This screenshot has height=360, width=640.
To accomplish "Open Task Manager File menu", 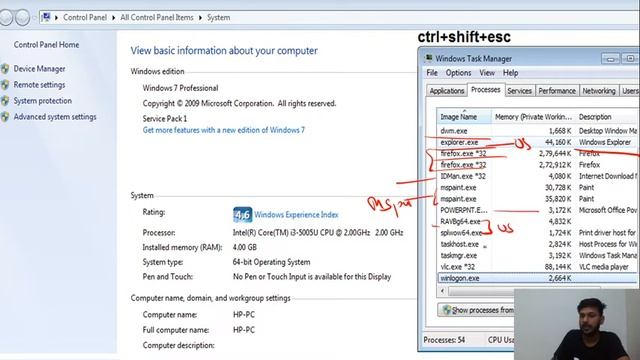I will pos(432,73).
